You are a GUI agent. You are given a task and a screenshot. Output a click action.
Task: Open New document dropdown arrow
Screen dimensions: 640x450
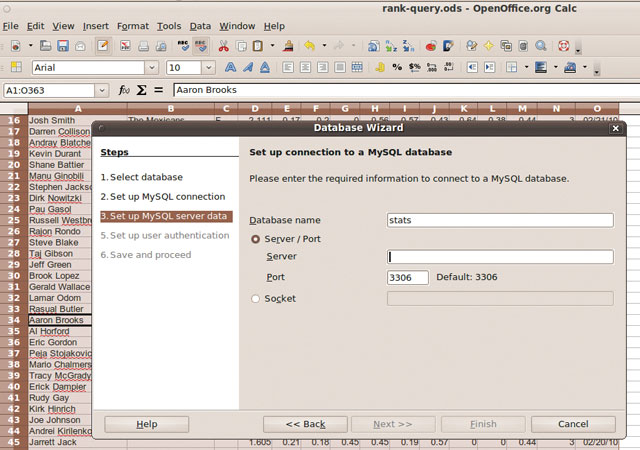tap(31, 46)
